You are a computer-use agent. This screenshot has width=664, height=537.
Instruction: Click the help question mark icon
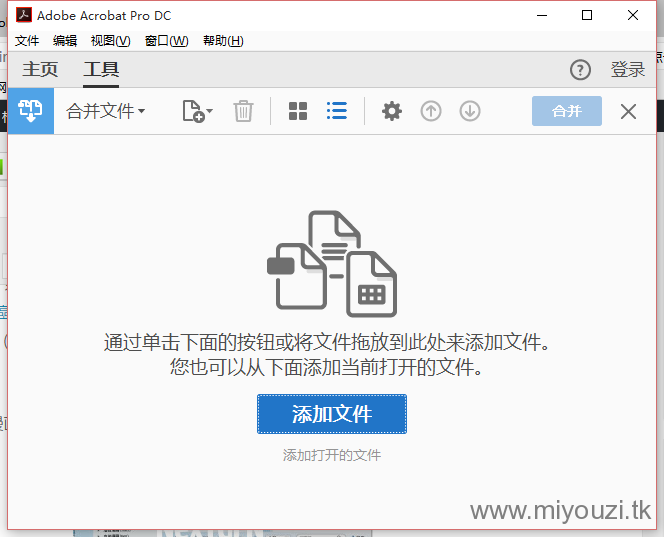click(x=580, y=70)
